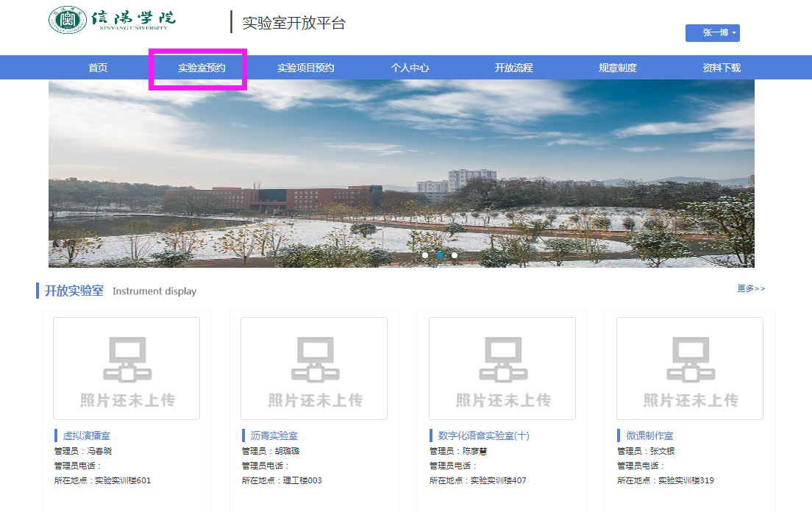
Task: Navigate to 开放流程 section
Action: pos(513,68)
